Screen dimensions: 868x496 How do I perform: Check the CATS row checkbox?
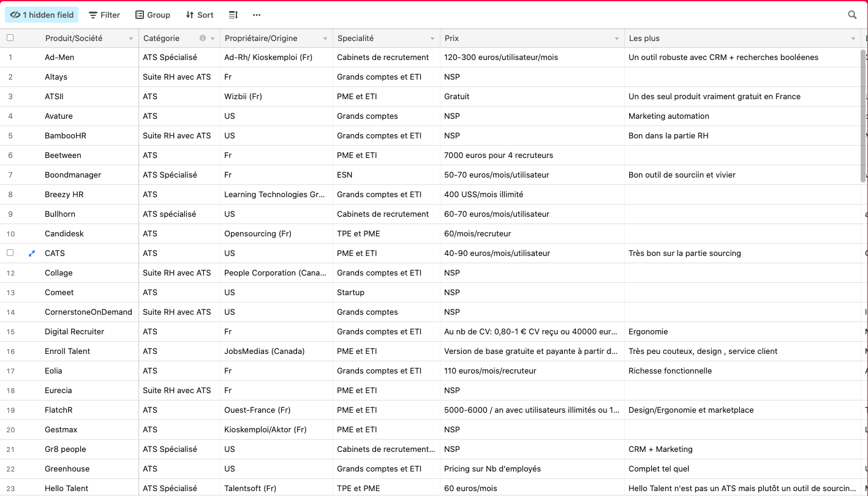tap(10, 253)
